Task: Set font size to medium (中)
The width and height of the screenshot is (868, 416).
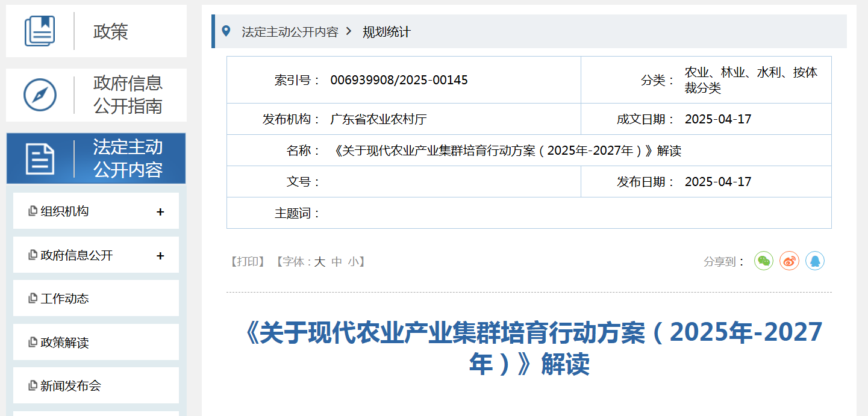Action: click(337, 262)
